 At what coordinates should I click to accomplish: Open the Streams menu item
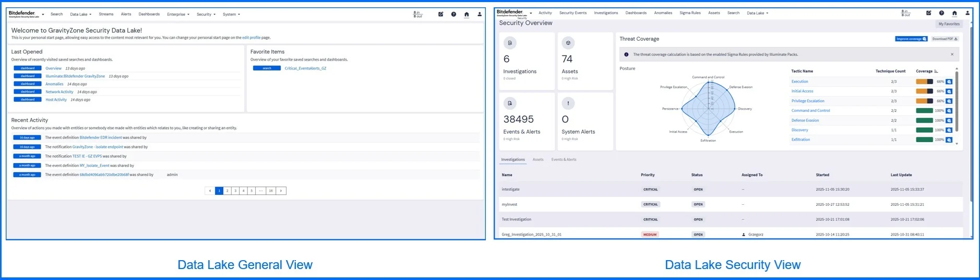[106, 14]
